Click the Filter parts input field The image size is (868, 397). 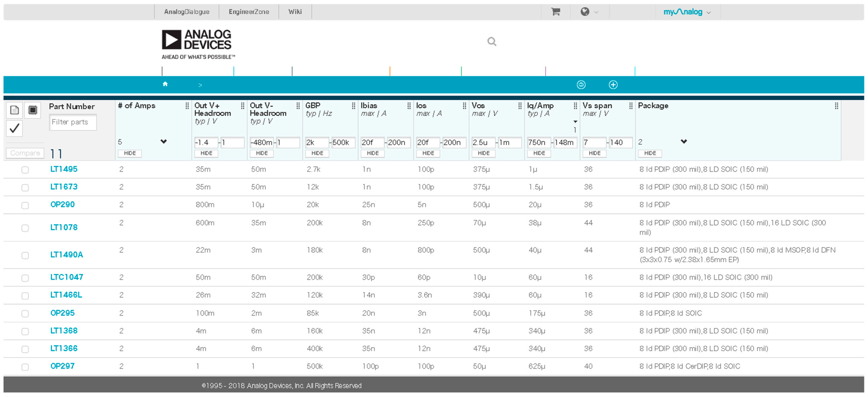tap(73, 122)
